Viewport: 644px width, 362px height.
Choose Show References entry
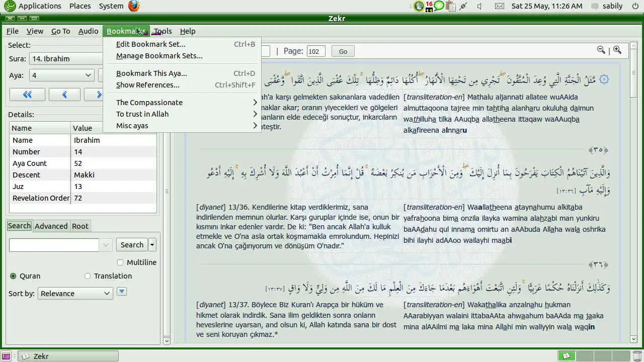click(x=182, y=85)
